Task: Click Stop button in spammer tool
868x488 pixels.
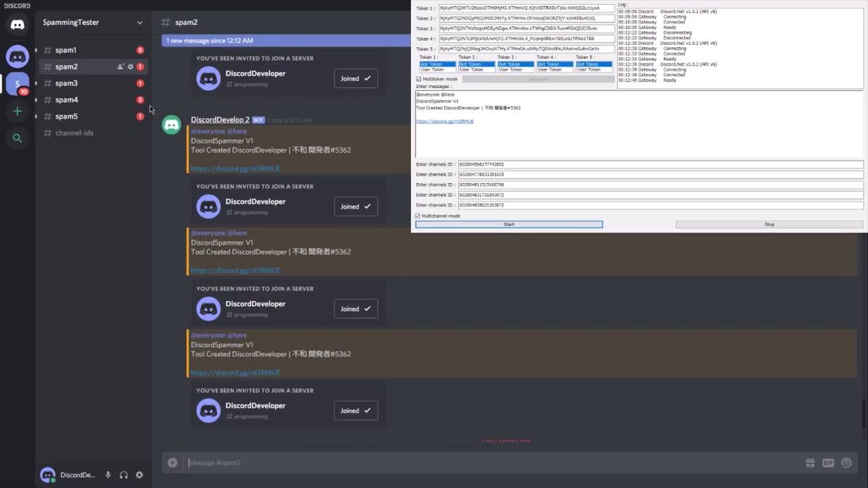Action: pos(769,224)
